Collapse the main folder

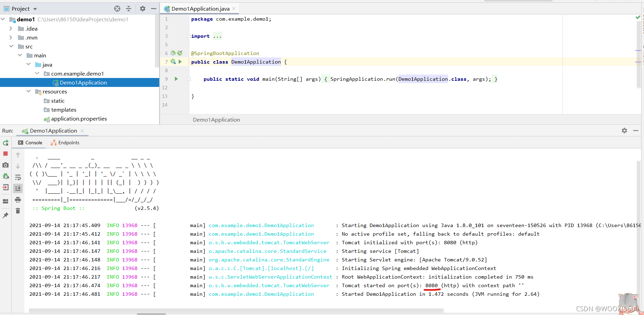point(20,55)
